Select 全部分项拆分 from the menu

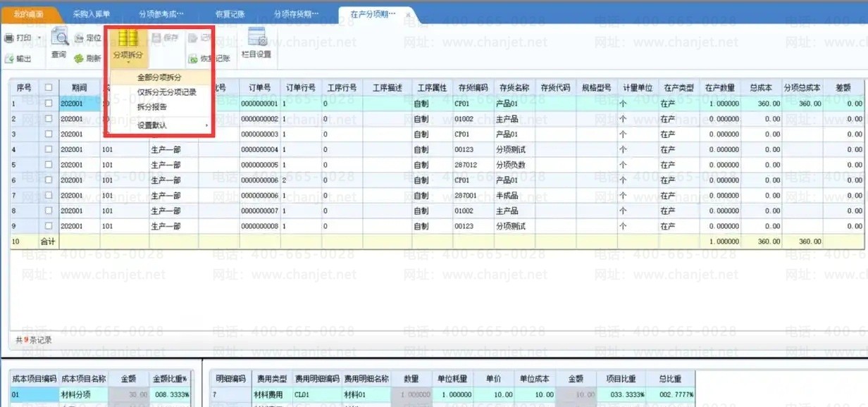click(159, 77)
